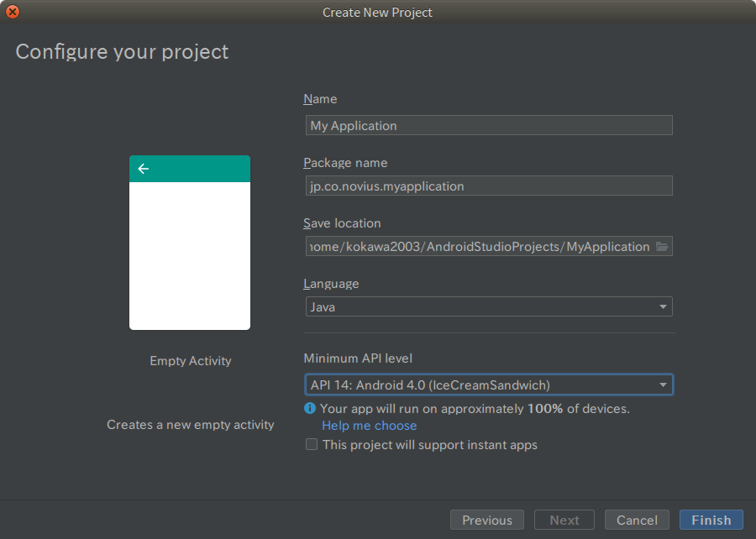Click the back arrow in the activity preview
The height and width of the screenshot is (539, 756).
click(143, 169)
